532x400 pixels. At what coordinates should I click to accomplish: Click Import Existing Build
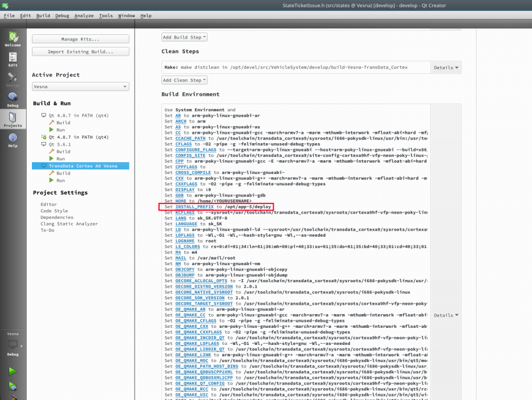point(80,51)
